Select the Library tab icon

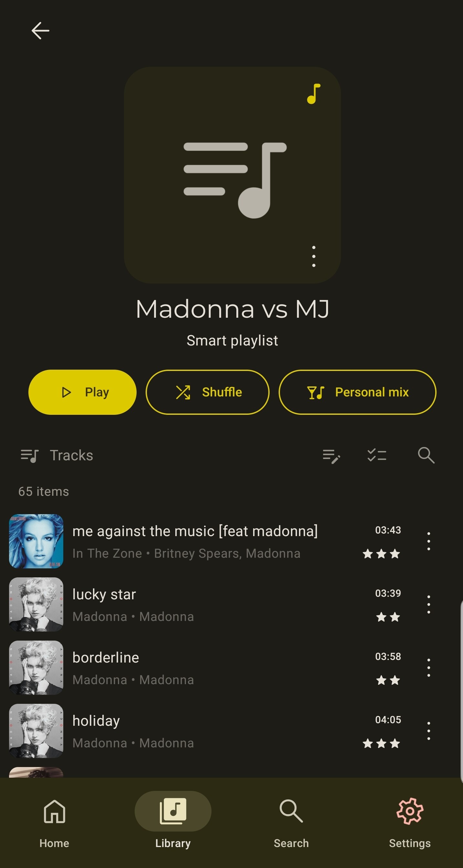173,811
